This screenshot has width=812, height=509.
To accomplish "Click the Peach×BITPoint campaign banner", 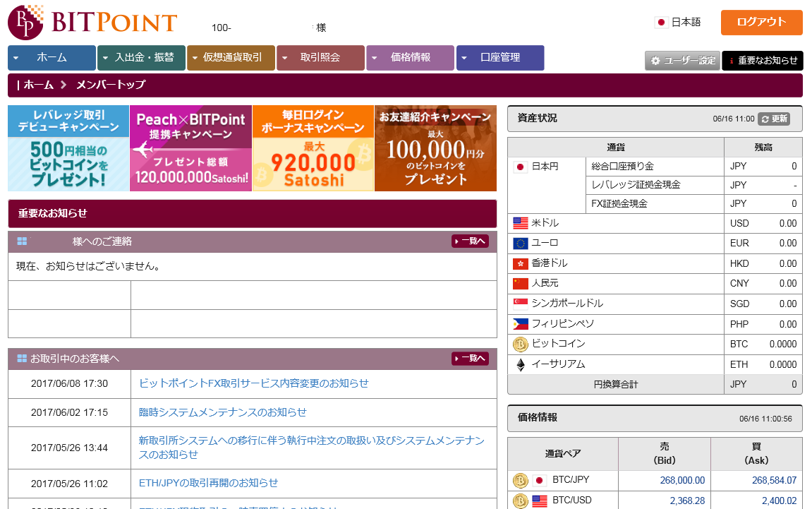I will [x=190, y=148].
